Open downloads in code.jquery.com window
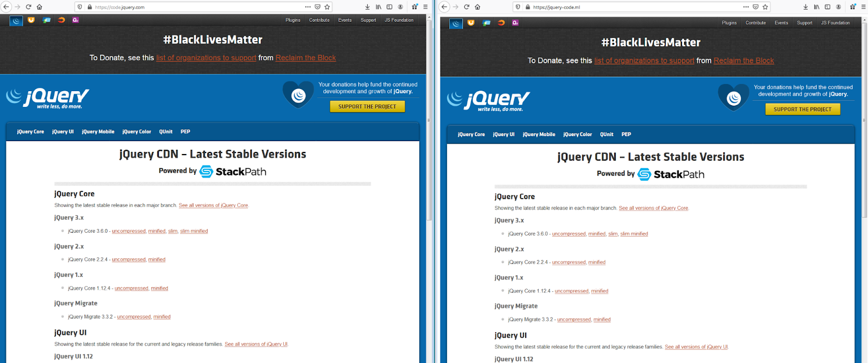 coord(367,7)
